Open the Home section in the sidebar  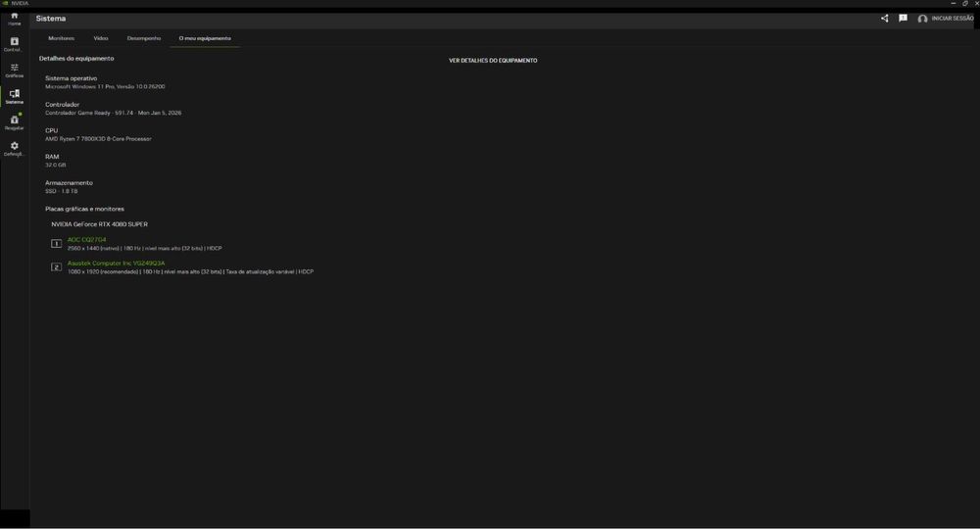tap(15, 19)
